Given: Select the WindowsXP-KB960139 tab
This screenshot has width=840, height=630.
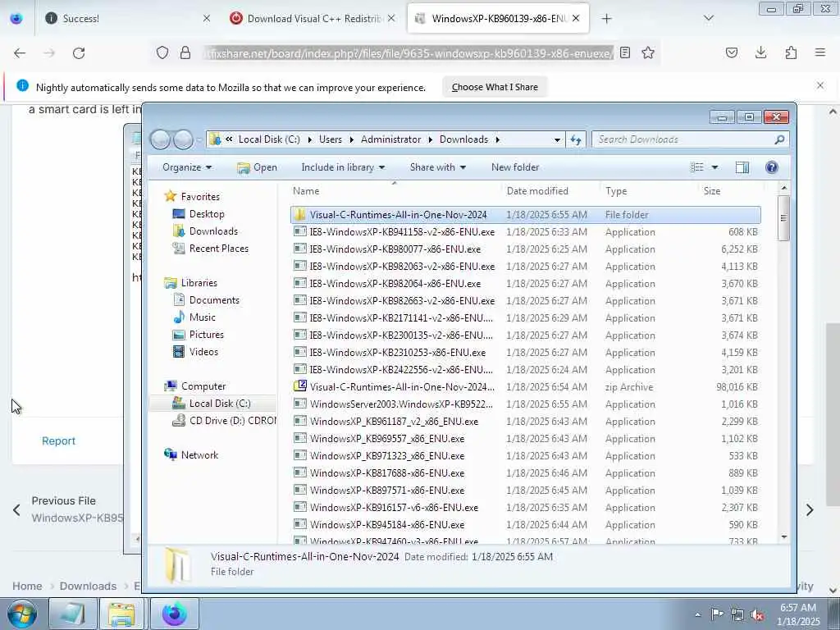Looking at the screenshot, I should tap(498, 19).
